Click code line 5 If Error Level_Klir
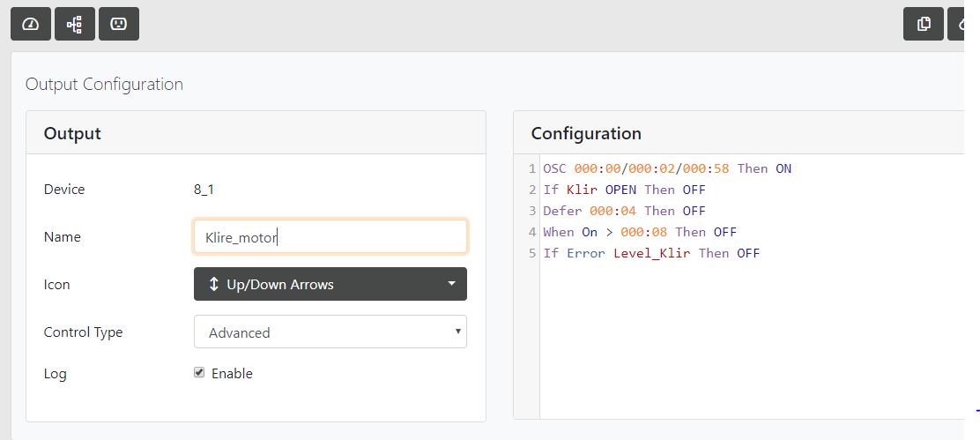This screenshot has height=440, width=980. [651, 253]
